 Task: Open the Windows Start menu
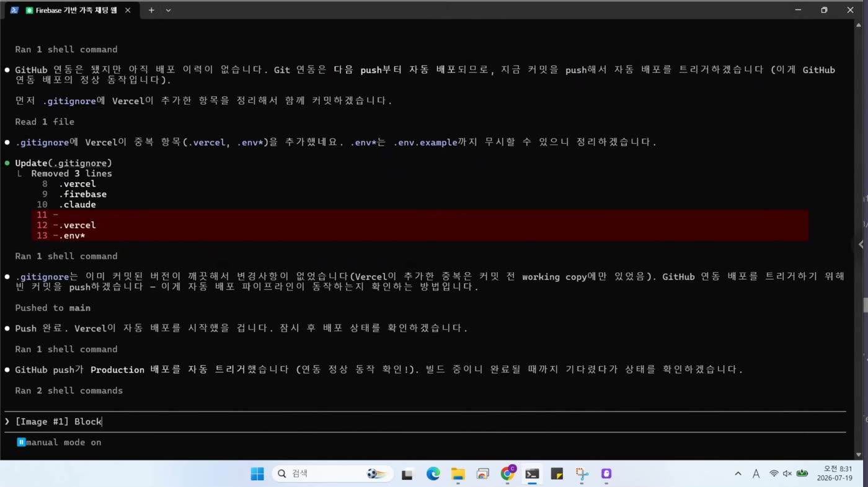(257, 474)
